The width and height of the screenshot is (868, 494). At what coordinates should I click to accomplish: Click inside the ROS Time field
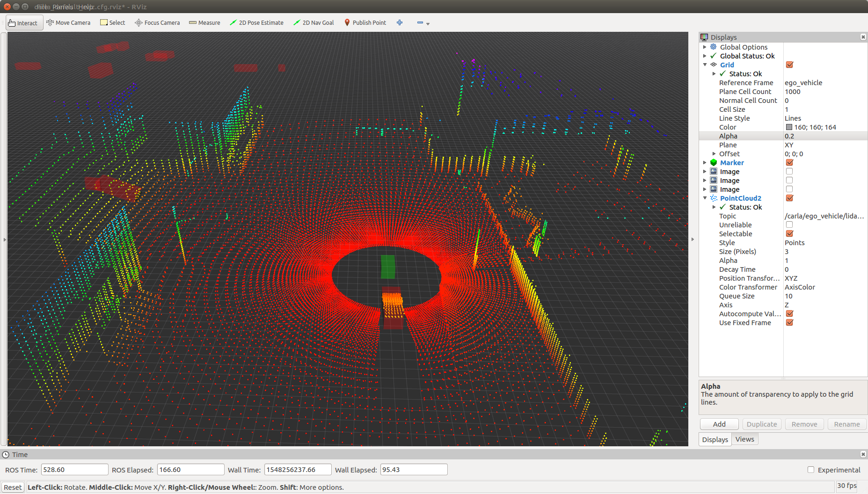coord(74,469)
